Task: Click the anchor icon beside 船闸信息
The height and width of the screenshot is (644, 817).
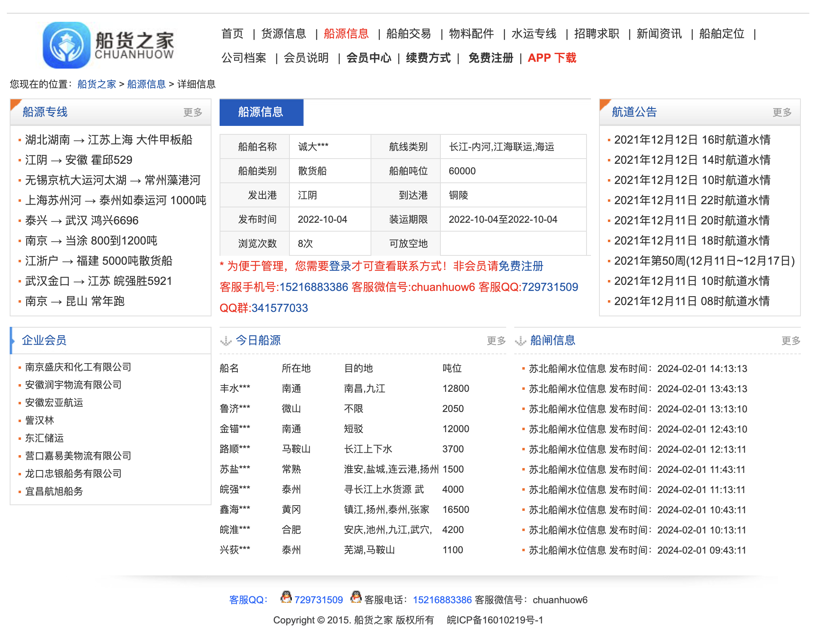Action: click(x=520, y=341)
